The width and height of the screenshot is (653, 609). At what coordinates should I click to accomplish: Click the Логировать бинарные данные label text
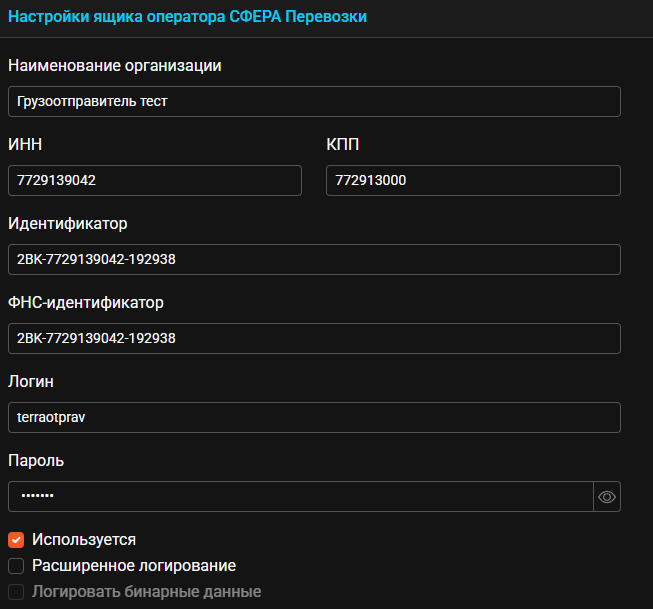(147, 592)
